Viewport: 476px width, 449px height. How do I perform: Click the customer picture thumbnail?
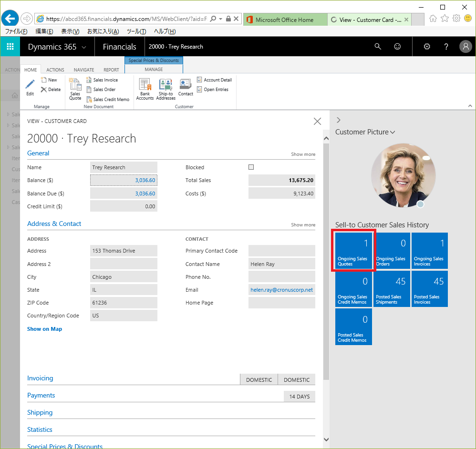click(x=404, y=175)
